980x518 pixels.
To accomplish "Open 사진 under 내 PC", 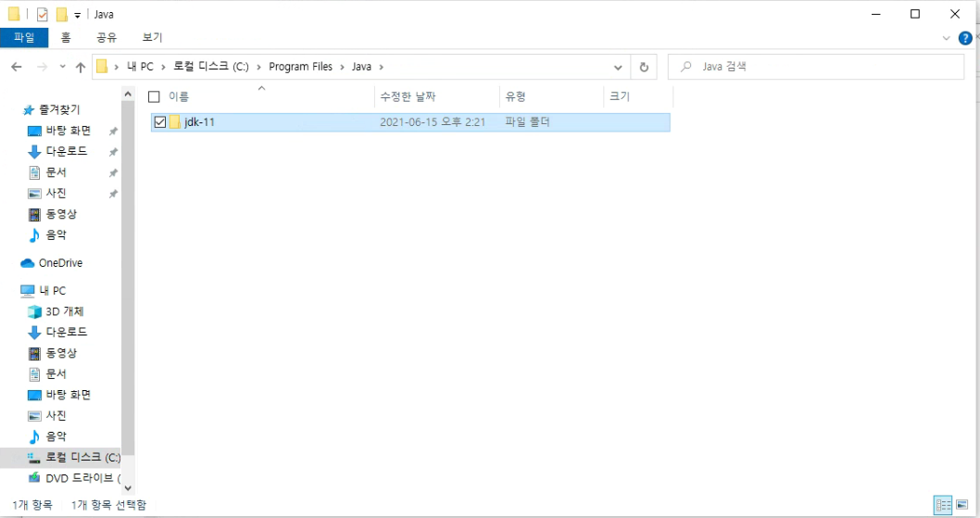I will tap(56, 415).
